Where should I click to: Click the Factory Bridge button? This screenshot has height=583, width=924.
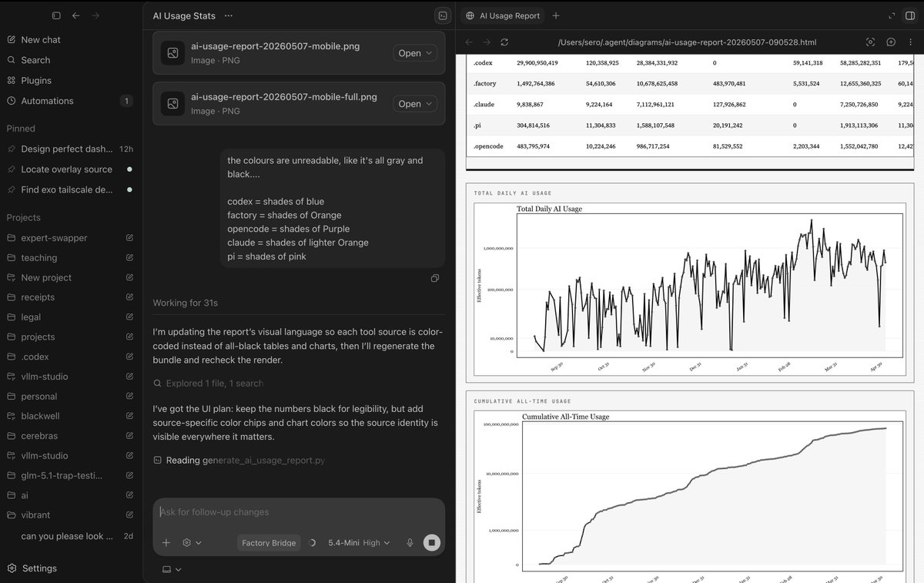tap(269, 542)
